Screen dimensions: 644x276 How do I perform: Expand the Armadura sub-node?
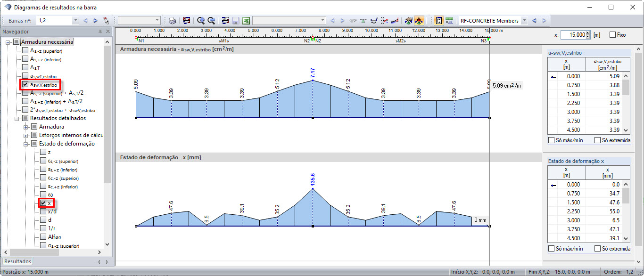click(x=25, y=127)
